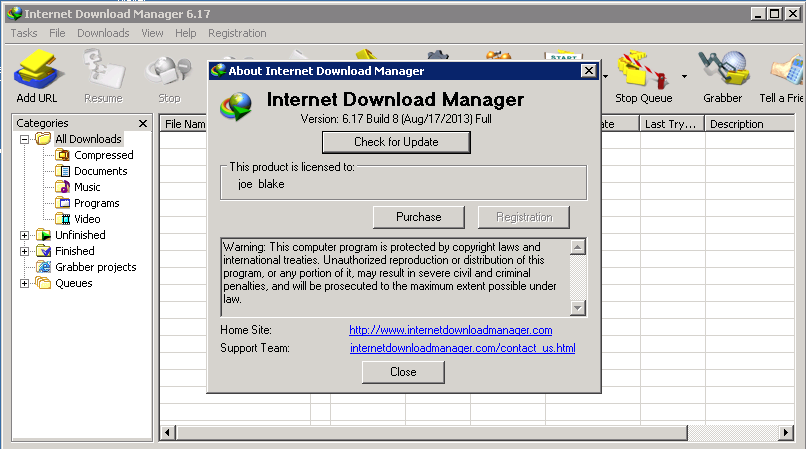Click the download list horizontal scrollbar

431,433
